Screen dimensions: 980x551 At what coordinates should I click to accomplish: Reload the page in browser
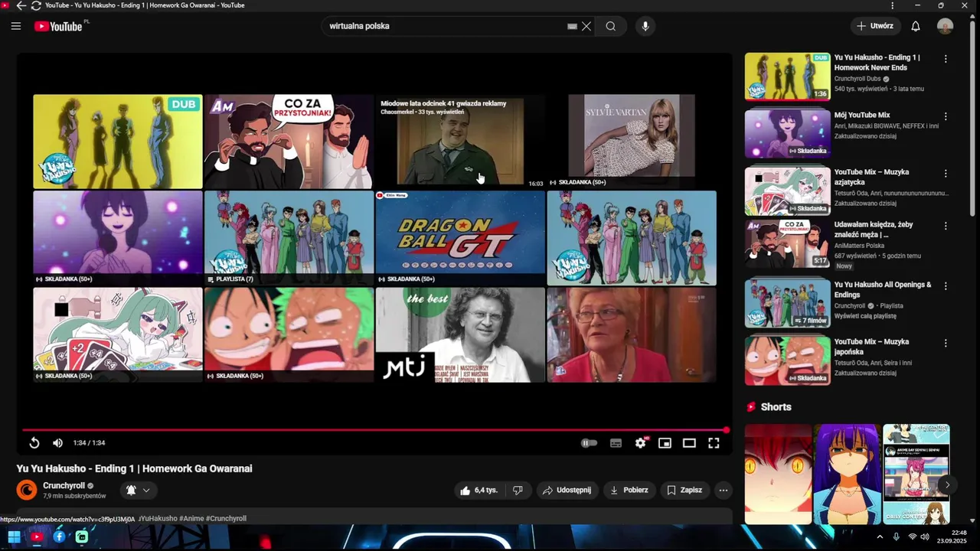pos(35,5)
